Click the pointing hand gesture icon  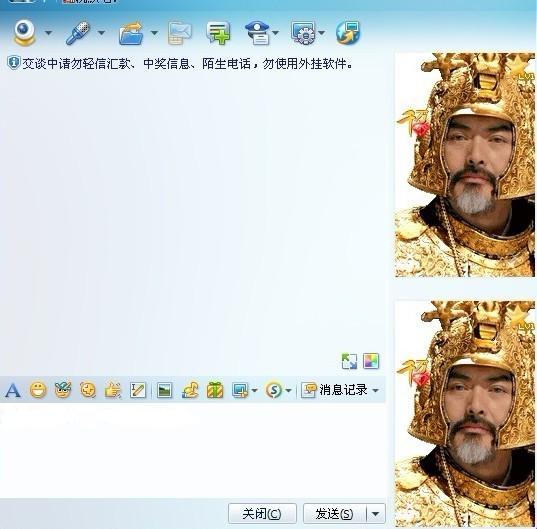pos(113,390)
